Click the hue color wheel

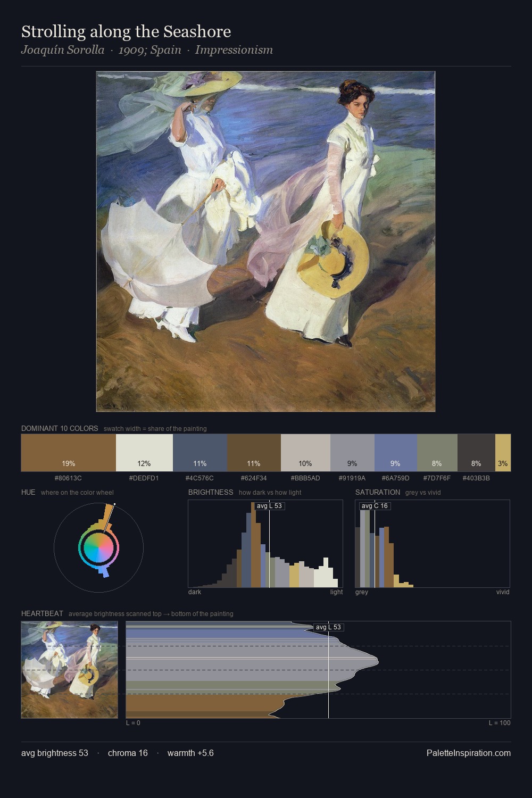[x=99, y=547]
